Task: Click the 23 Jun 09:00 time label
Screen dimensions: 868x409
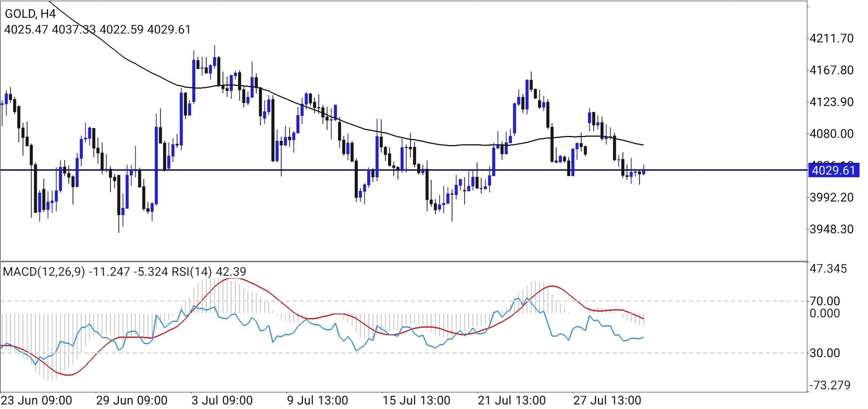Action: 36,401
